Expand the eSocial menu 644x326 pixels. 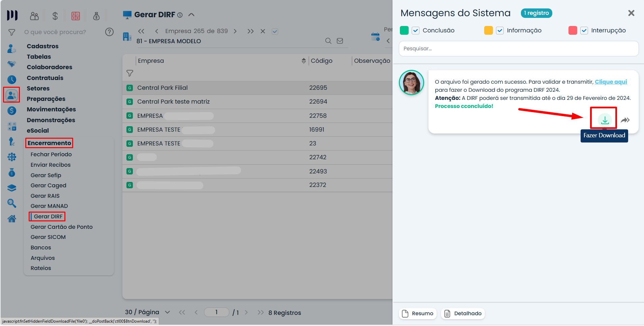tap(38, 131)
